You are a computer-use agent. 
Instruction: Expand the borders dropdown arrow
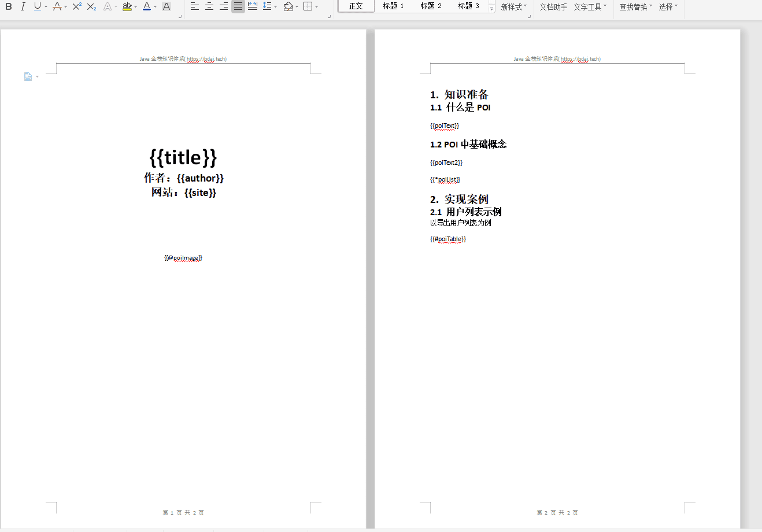tap(316, 7)
